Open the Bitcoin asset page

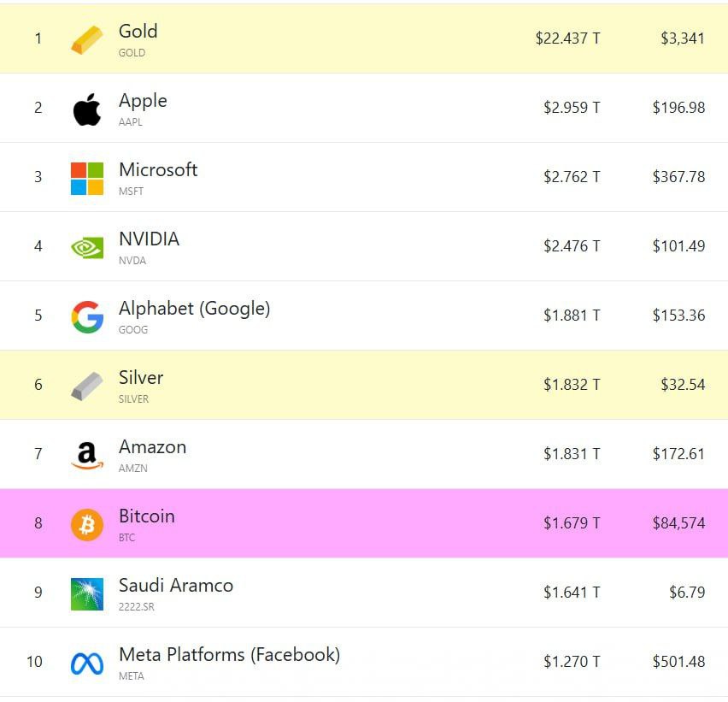[x=146, y=516]
